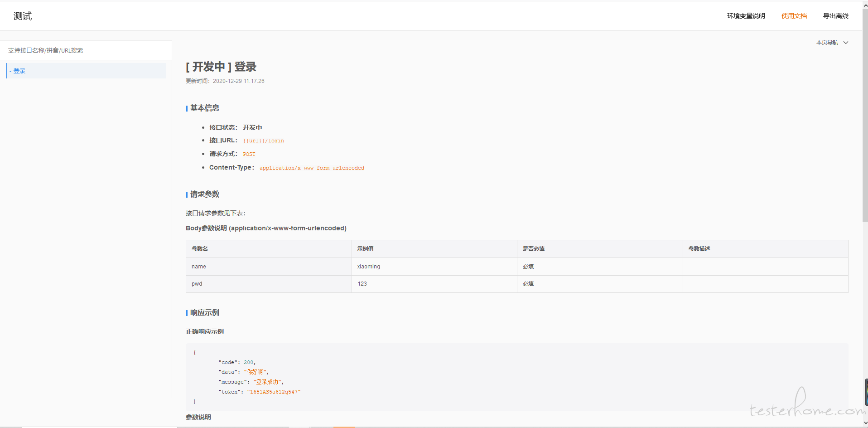Expand the 本页导航 dropdown
The height and width of the screenshot is (428, 868).
[832, 43]
